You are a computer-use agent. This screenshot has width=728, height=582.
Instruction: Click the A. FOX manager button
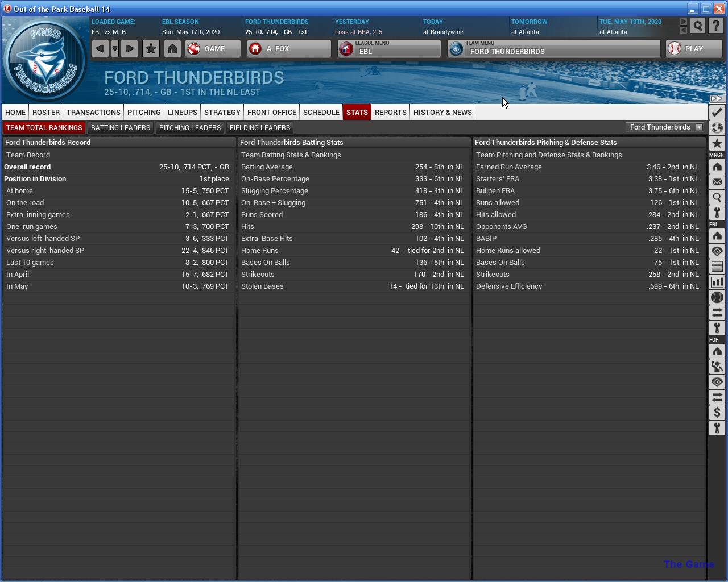pyautogui.click(x=289, y=49)
